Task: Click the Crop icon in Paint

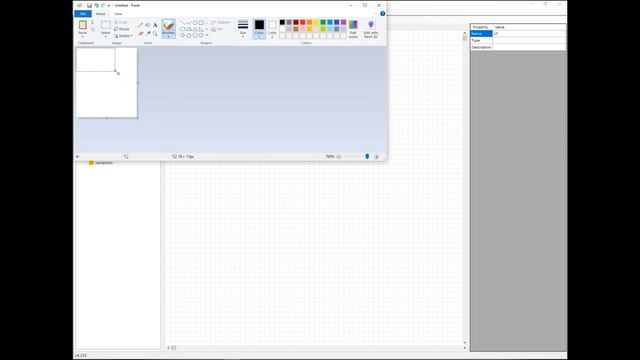Action: [116, 22]
